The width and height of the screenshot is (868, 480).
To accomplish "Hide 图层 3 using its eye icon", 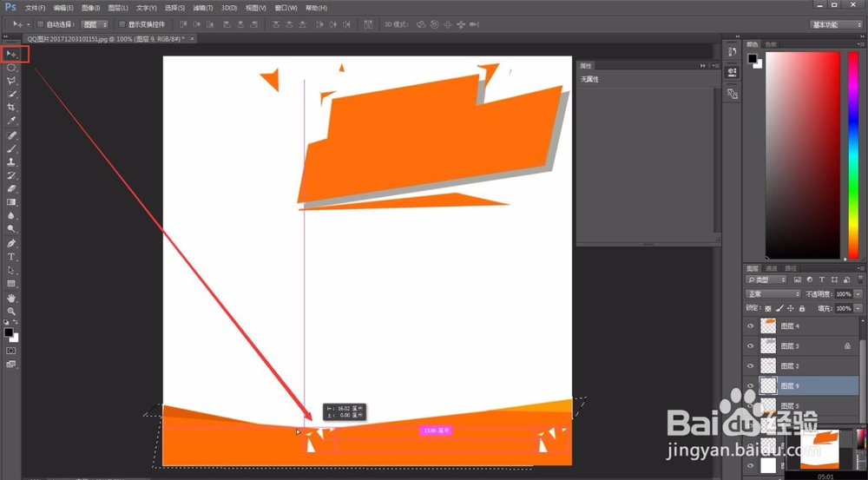I will point(751,346).
